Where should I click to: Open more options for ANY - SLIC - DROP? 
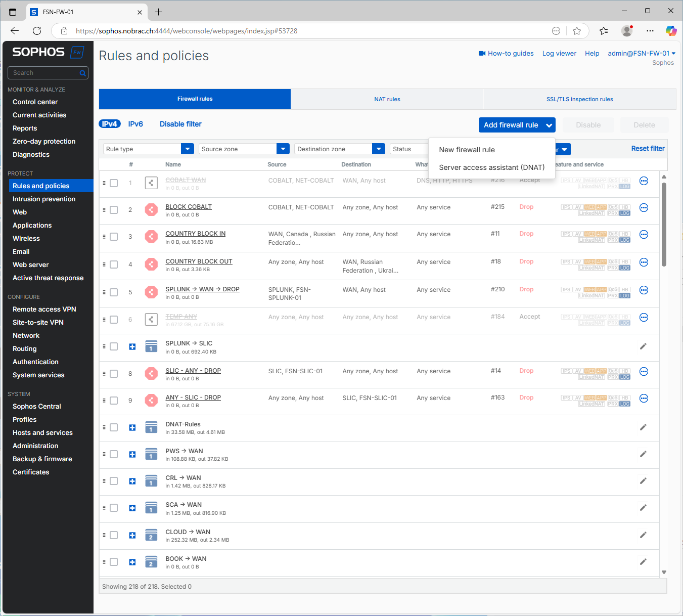coord(644,399)
